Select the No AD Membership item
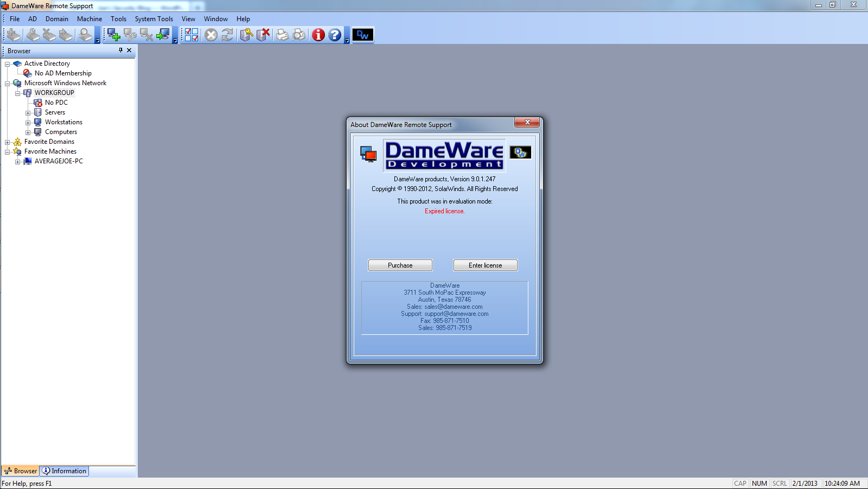 63,73
